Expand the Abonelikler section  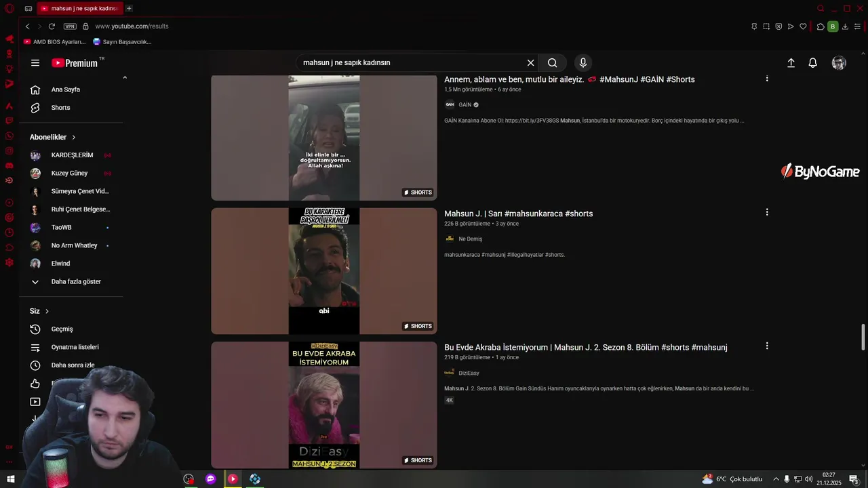tap(53, 137)
